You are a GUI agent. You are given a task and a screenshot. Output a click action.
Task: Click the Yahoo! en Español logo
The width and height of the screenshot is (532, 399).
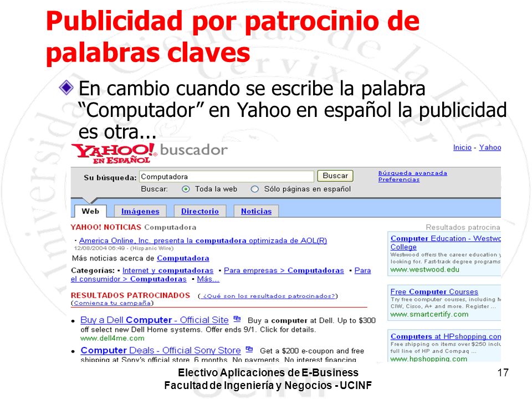(114, 154)
